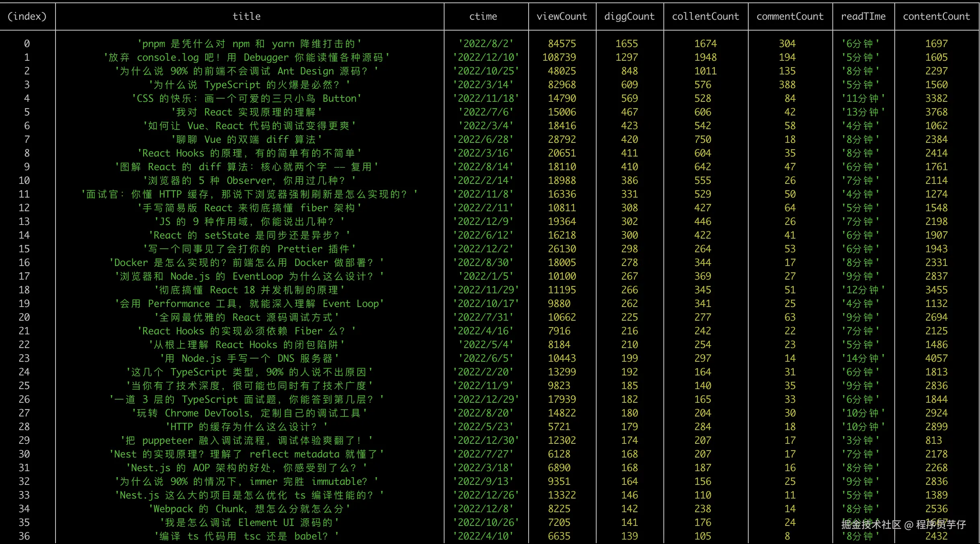This screenshot has height=544, width=980.
Task: Select the title about Ant Design 源码
Action: tap(247, 71)
